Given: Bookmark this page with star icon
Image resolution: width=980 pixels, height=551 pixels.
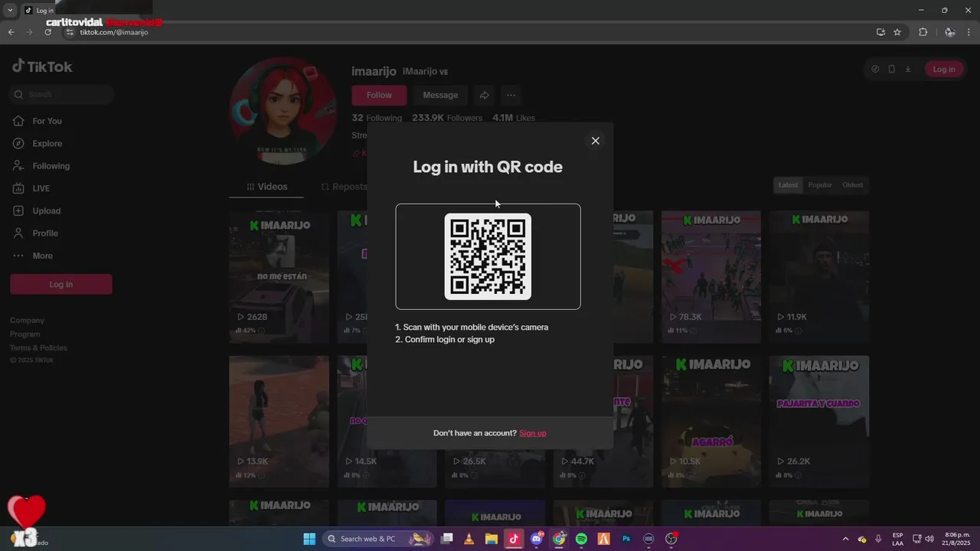Looking at the screenshot, I should coord(897,32).
